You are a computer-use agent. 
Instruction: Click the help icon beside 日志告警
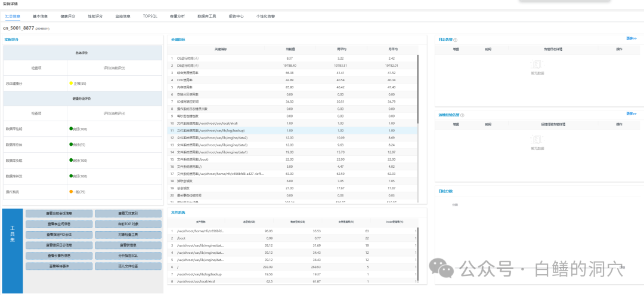point(456,41)
